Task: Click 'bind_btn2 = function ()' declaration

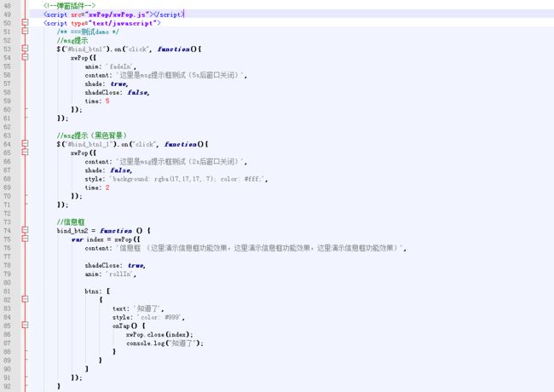Action: click(x=103, y=231)
